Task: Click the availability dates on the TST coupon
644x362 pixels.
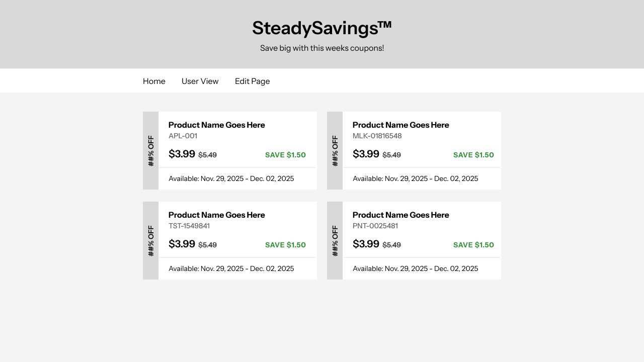Action: click(x=231, y=268)
